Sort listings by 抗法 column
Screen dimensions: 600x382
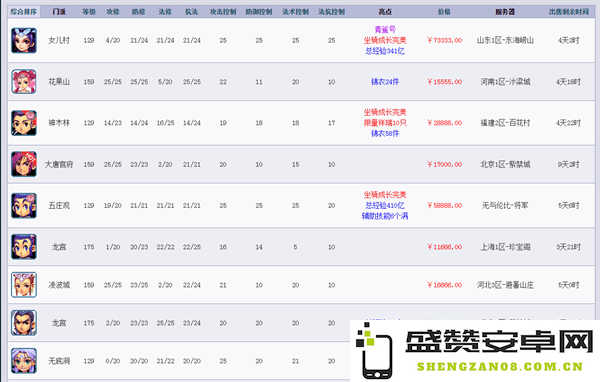point(191,12)
